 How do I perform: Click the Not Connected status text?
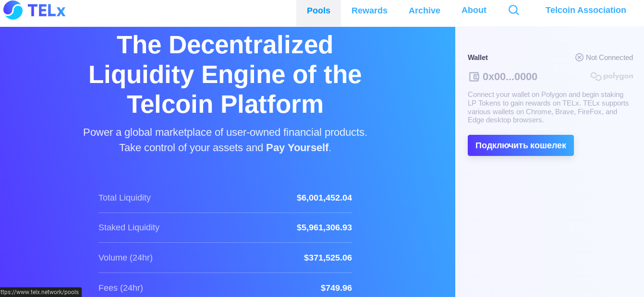click(609, 58)
